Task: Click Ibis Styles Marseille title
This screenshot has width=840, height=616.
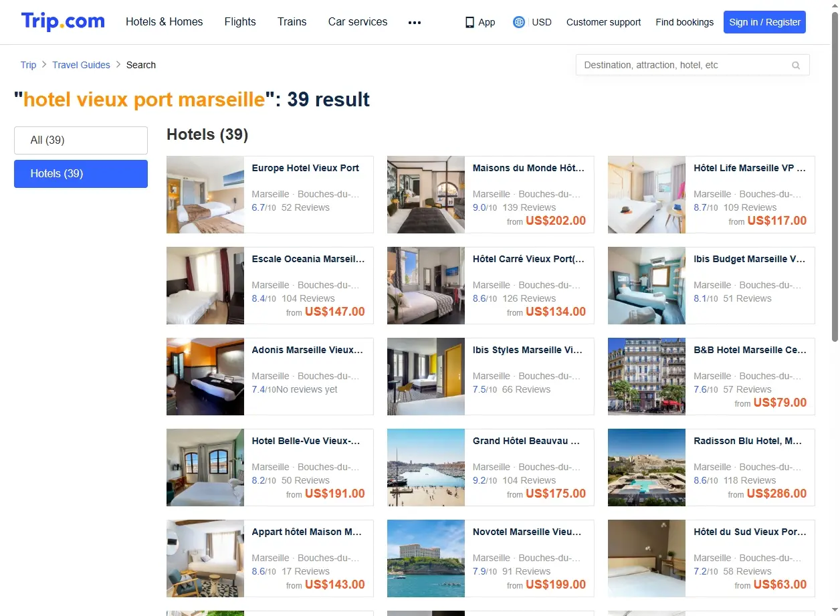Action: (528, 350)
